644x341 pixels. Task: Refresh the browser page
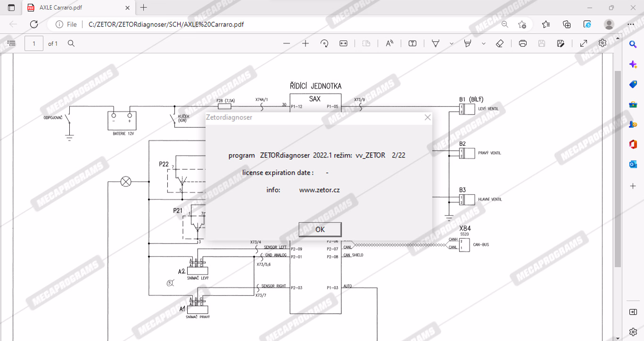click(x=34, y=25)
